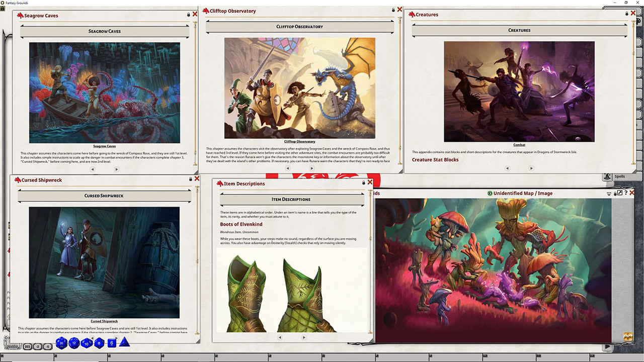
Task: Toggle the lock on Item Descriptions window
Action: (363, 183)
